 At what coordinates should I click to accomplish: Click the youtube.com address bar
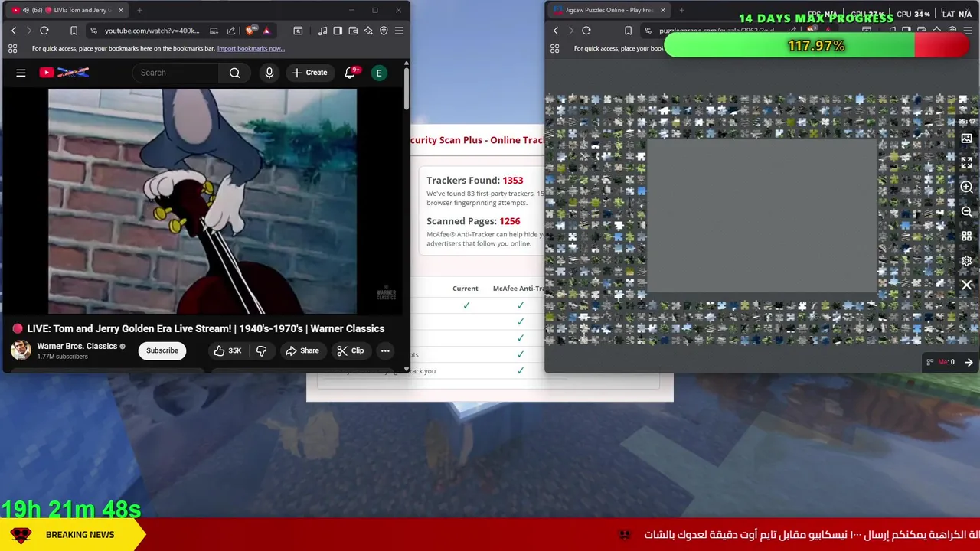pyautogui.click(x=152, y=31)
